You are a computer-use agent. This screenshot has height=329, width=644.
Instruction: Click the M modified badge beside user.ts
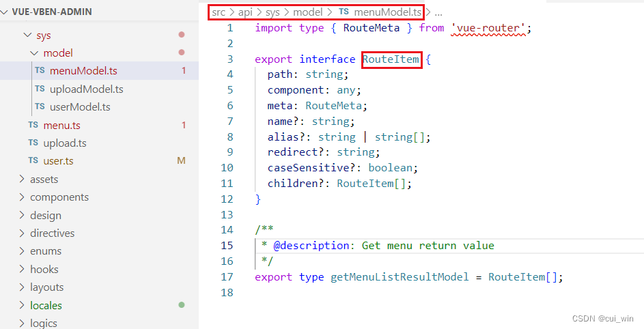tap(181, 160)
